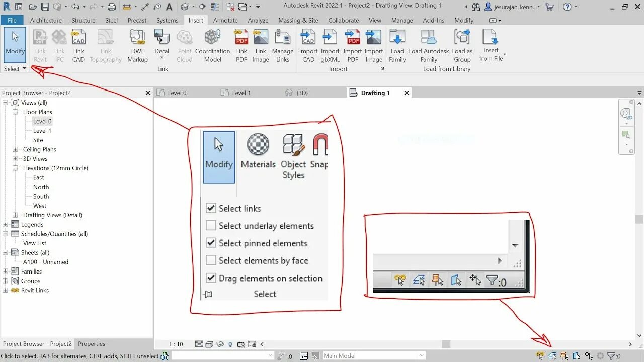Click the Import gbXML tool
Viewport: 644px width, 362px height.
coord(330,46)
